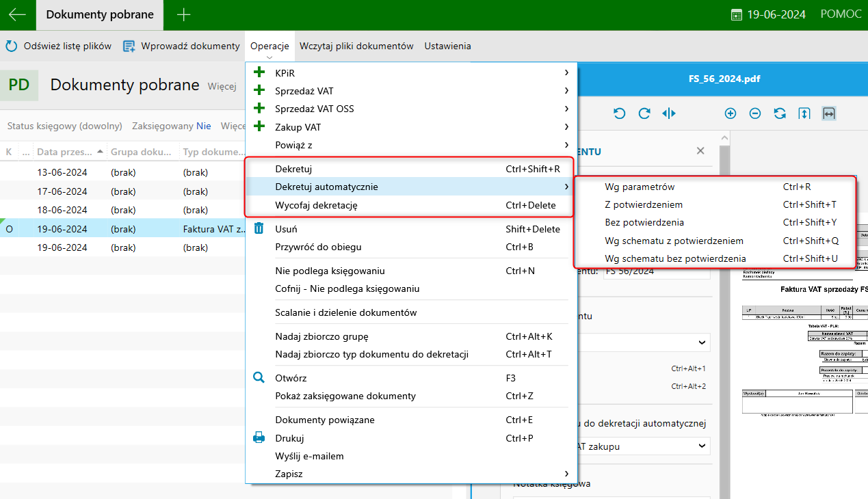Click the back arrow in the title bar
This screenshot has height=499, width=868.
17,14
